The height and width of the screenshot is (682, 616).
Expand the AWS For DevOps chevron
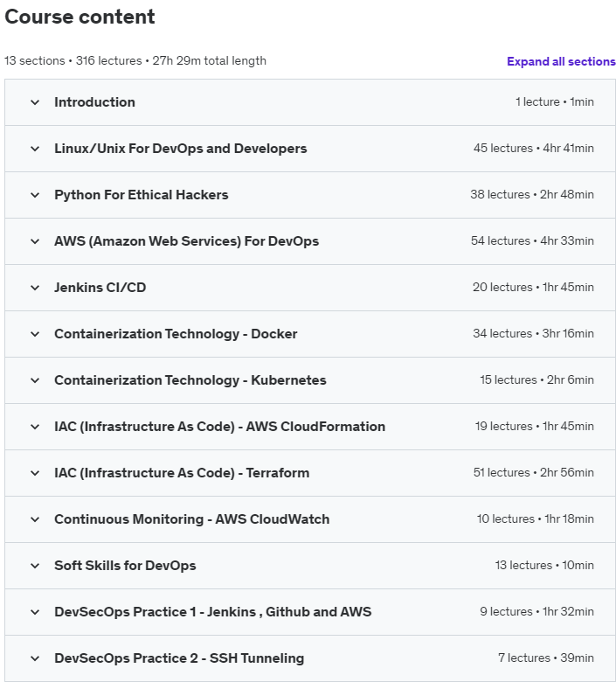point(35,241)
